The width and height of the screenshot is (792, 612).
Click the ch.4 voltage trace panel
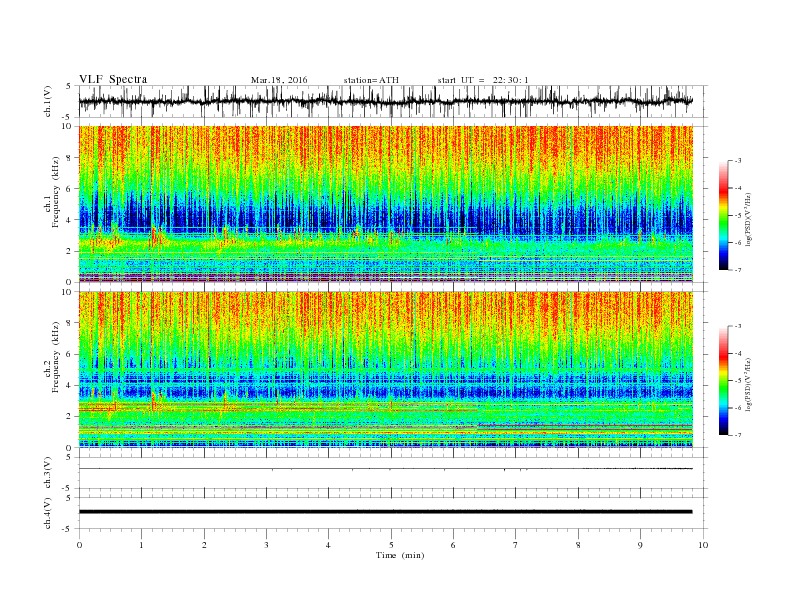[x=393, y=513]
